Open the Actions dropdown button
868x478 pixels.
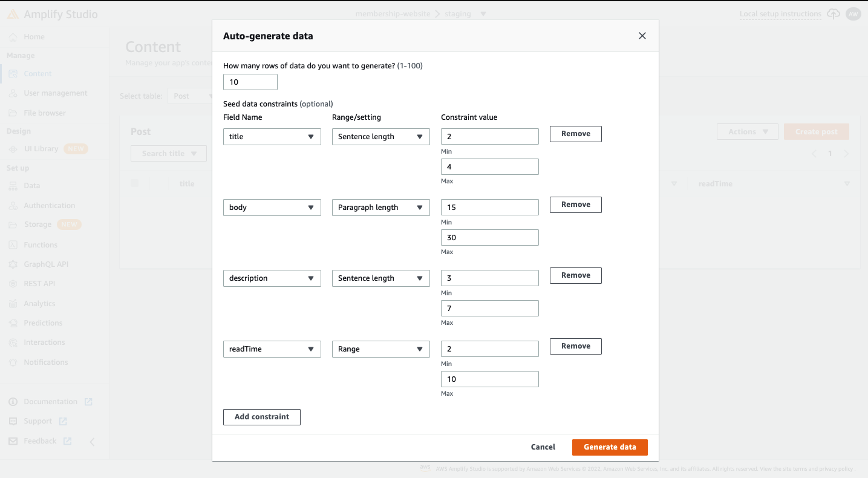pyautogui.click(x=748, y=132)
